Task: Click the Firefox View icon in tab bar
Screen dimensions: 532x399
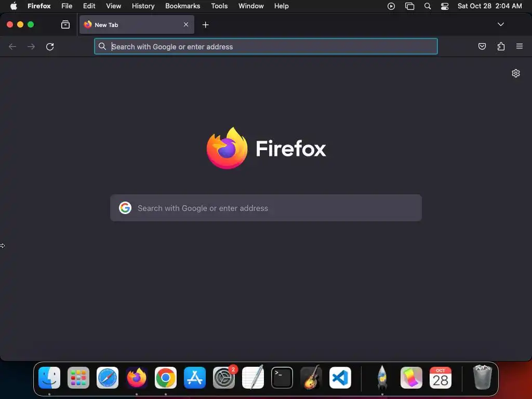Action: [65, 24]
